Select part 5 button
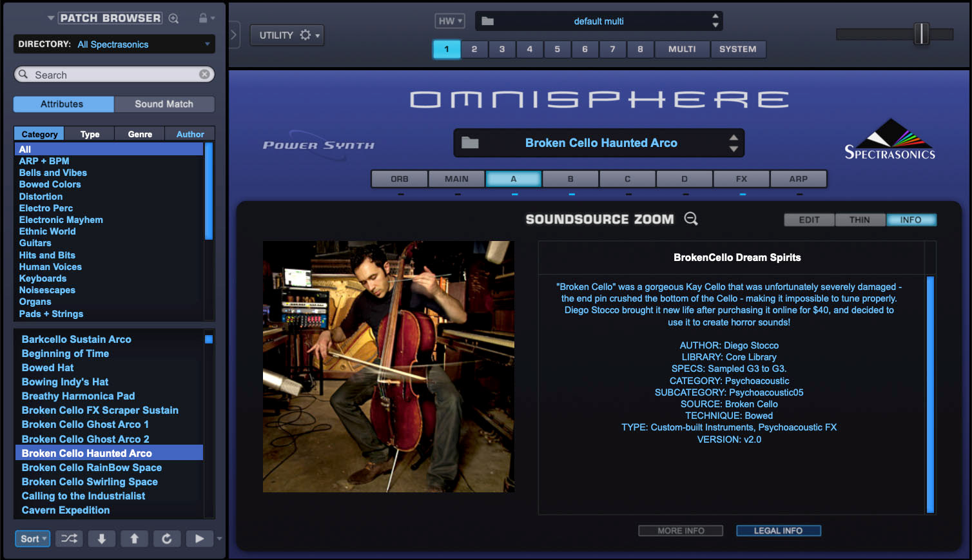Screen dimensions: 972x560 pos(558,49)
